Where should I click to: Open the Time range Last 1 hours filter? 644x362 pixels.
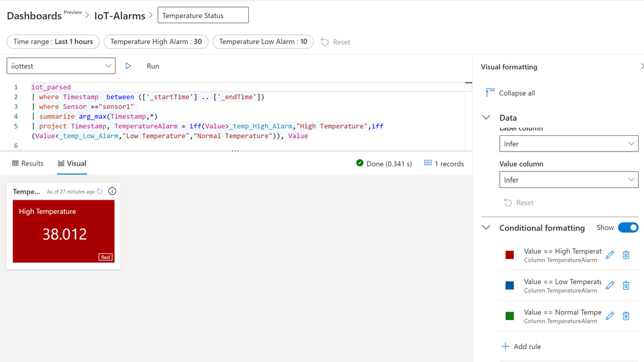tap(53, 41)
